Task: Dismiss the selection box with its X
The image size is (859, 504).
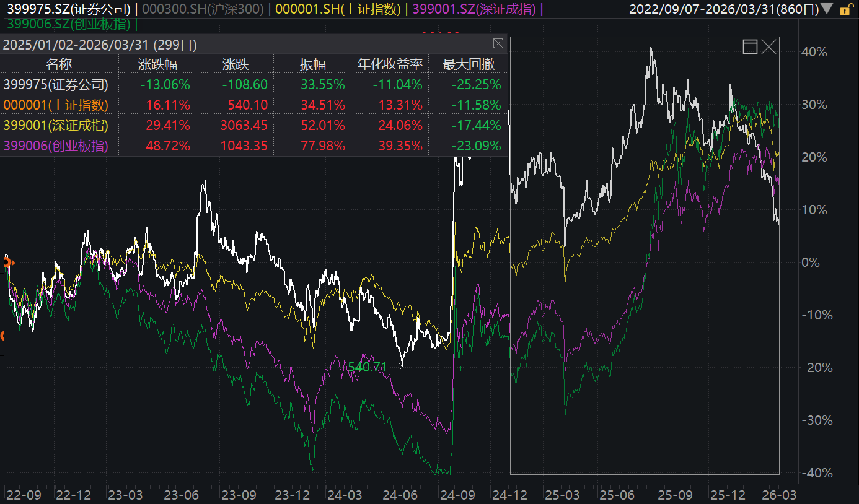Action: [769, 47]
